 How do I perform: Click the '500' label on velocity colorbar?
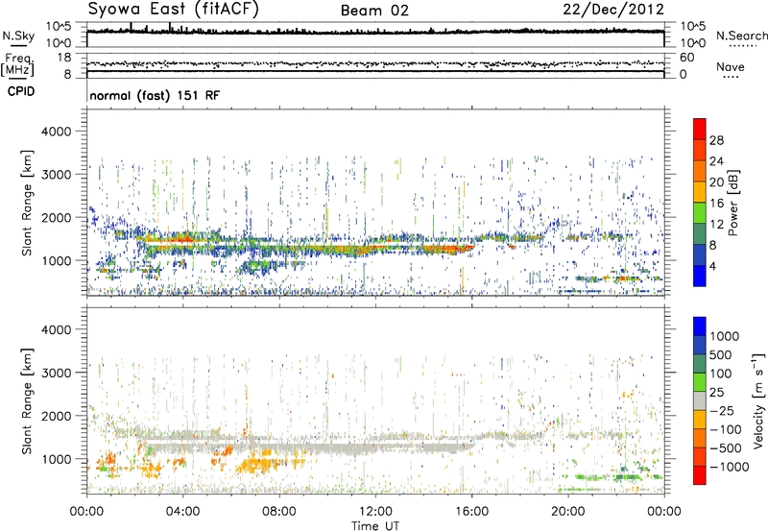(x=721, y=354)
